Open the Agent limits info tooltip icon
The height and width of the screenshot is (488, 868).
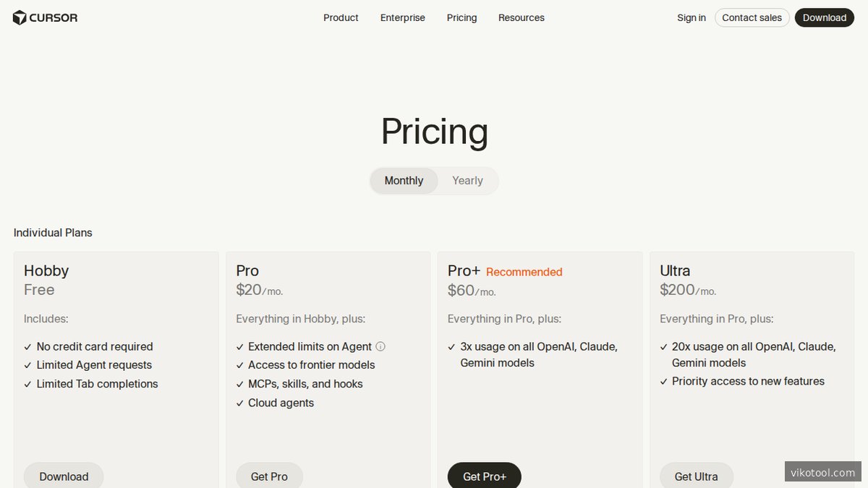[380, 346]
